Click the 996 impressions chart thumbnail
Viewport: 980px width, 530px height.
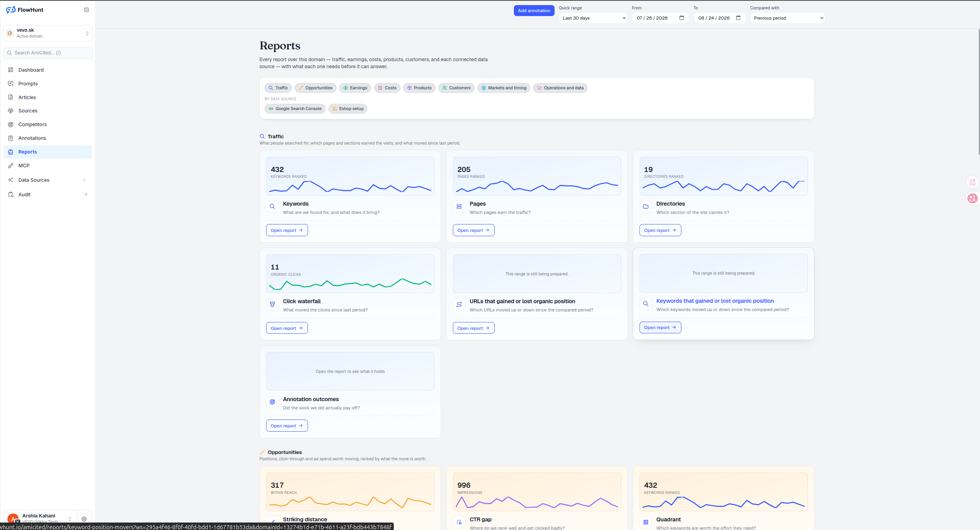(x=537, y=492)
